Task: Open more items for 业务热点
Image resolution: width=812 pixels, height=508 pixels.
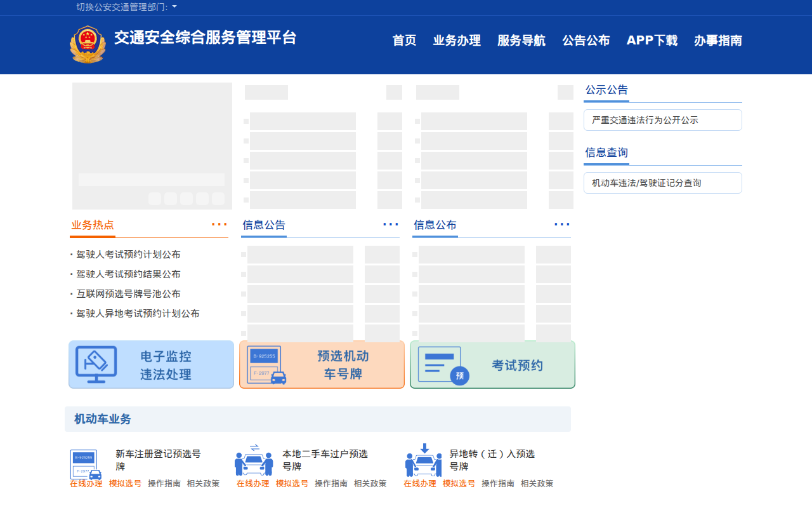Action: click(x=219, y=225)
